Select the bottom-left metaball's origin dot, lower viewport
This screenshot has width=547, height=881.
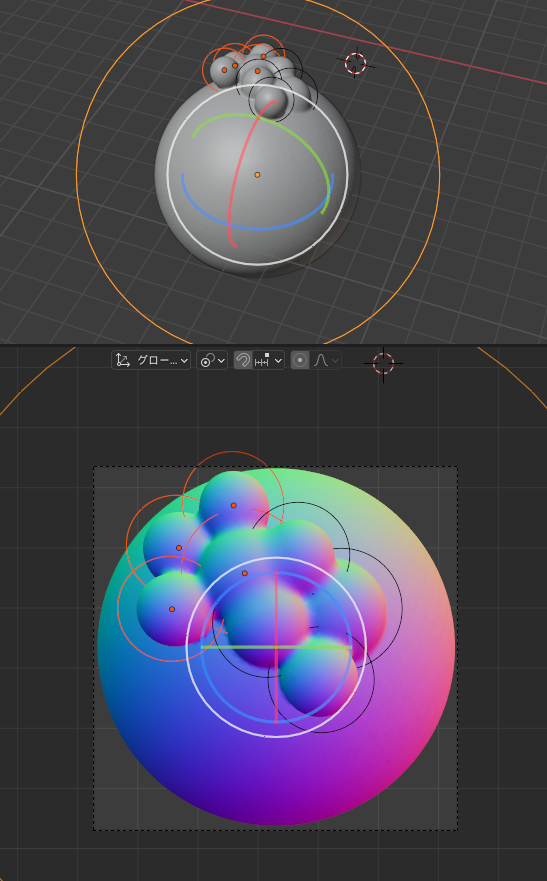pyautogui.click(x=172, y=609)
